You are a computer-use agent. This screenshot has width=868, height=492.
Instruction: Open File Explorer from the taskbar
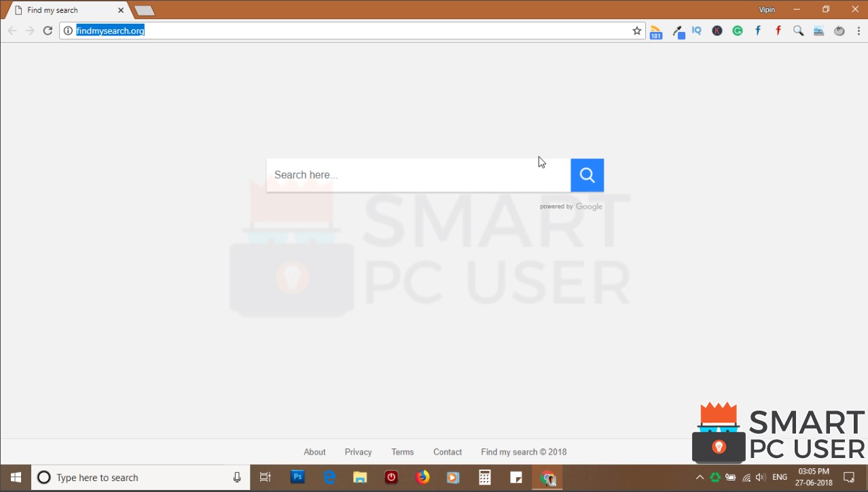360,478
